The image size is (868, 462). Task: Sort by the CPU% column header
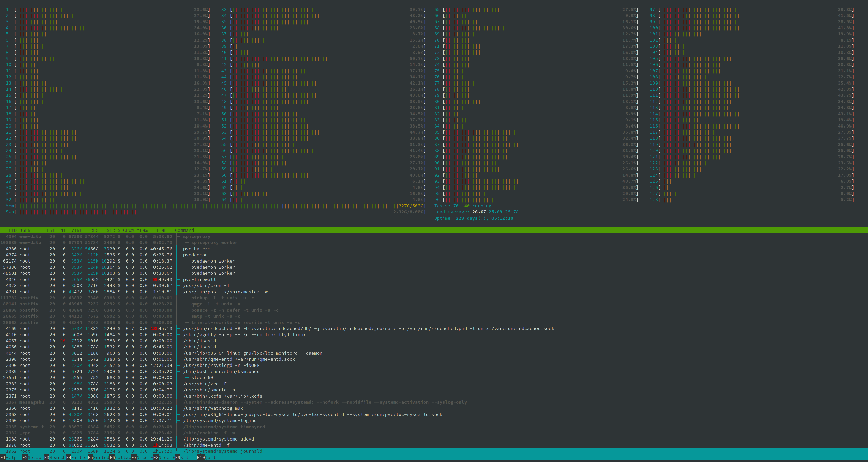pyautogui.click(x=128, y=230)
